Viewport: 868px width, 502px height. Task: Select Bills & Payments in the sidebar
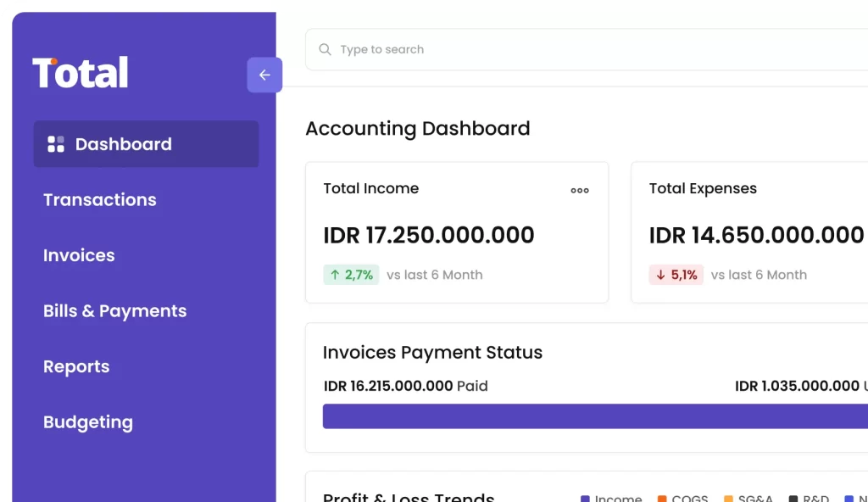[114, 311]
